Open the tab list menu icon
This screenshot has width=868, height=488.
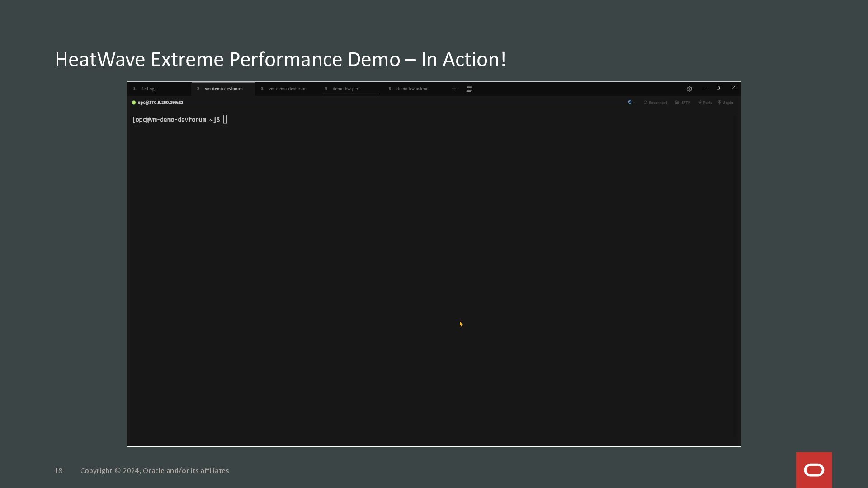tap(469, 89)
